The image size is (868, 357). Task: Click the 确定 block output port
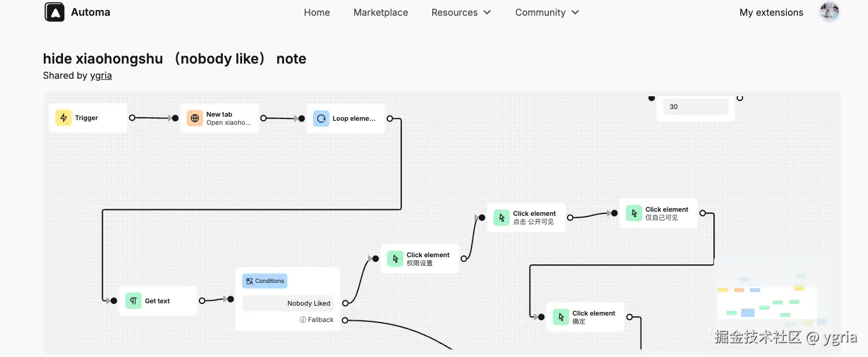[629, 317]
